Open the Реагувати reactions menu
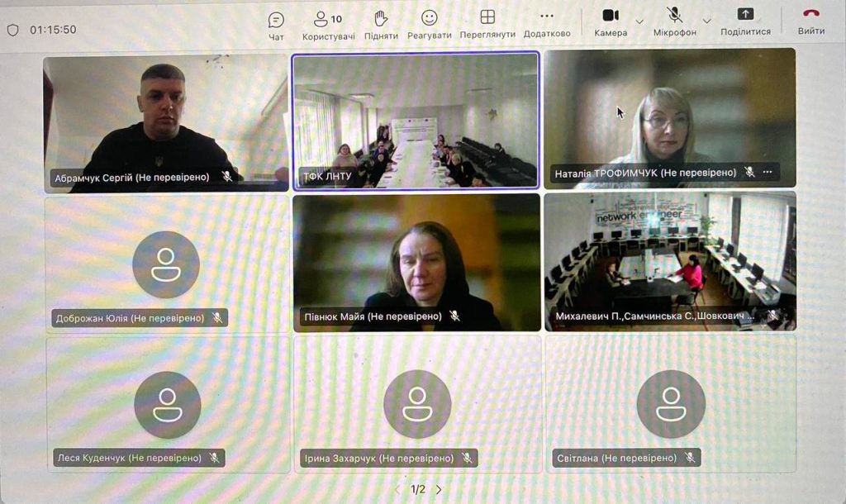Image resolution: width=846 pixels, height=504 pixels. [x=430, y=23]
